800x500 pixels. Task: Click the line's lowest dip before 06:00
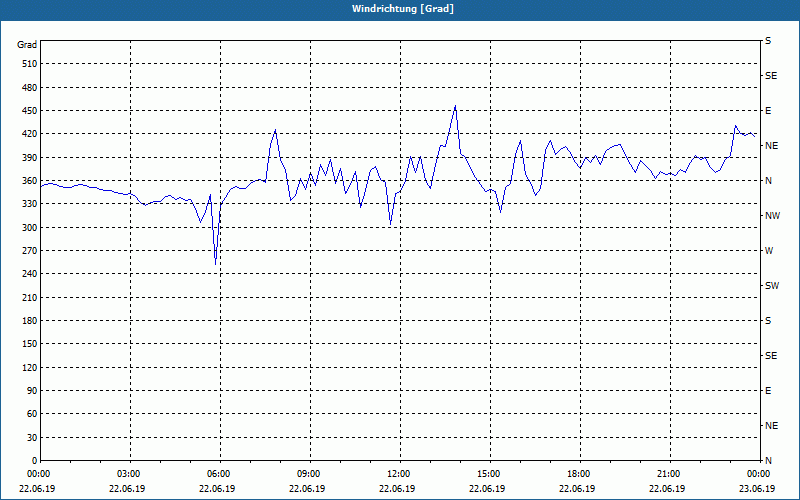(x=215, y=264)
